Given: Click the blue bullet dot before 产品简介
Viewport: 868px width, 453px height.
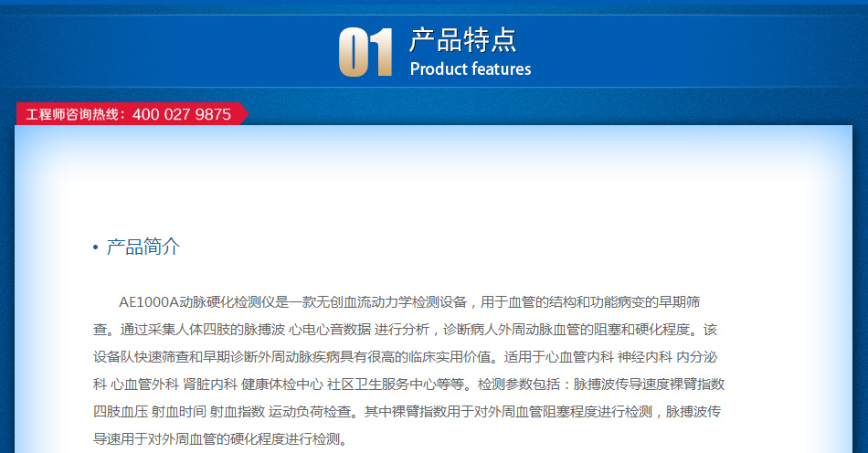Looking at the screenshot, I should [x=95, y=248].
